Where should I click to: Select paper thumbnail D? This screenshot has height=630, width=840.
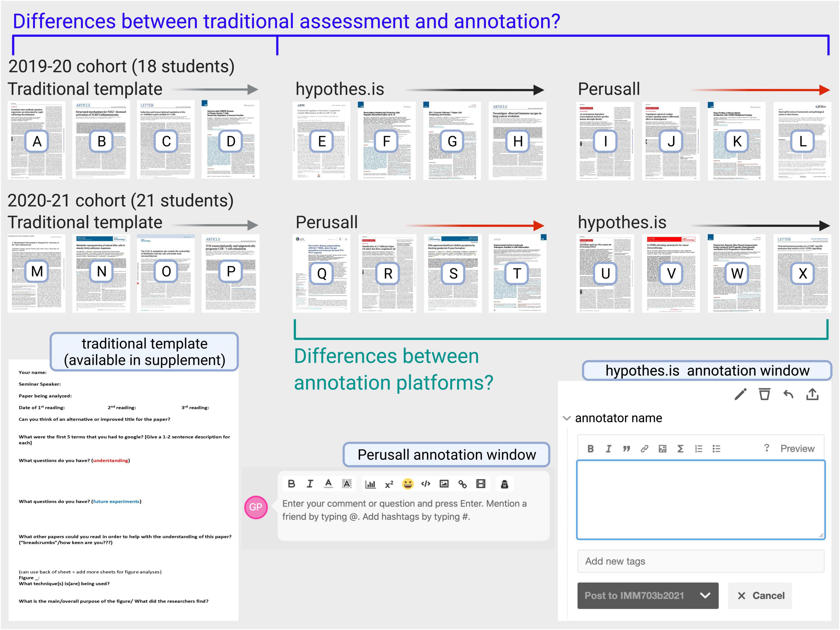(230, 140)
